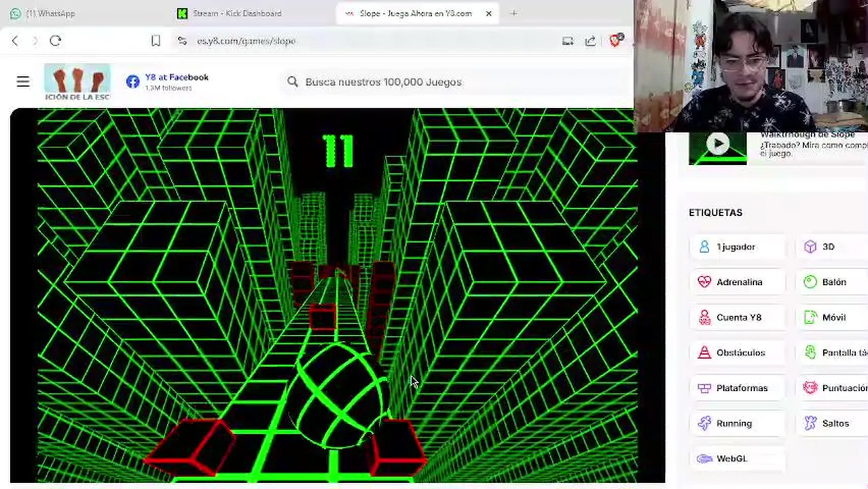The height and width of the screenshot is (489, 868).
Task: Open the Saltos tag
Action: [832, 423]
